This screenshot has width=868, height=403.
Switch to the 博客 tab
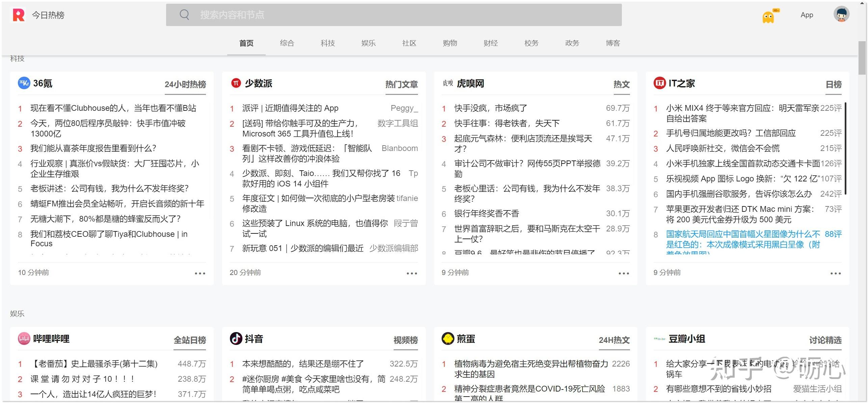[613, 43]
